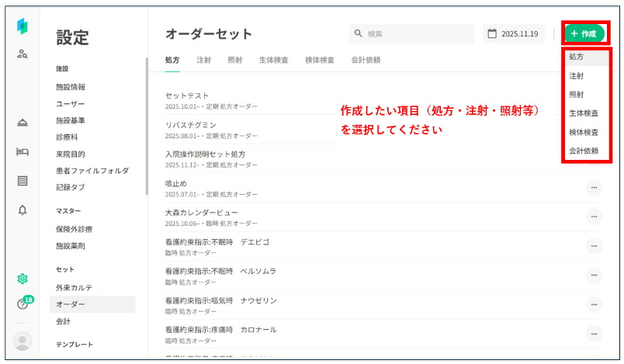
Task: Click the magnifier icon in search box
Action: point(358,33)
